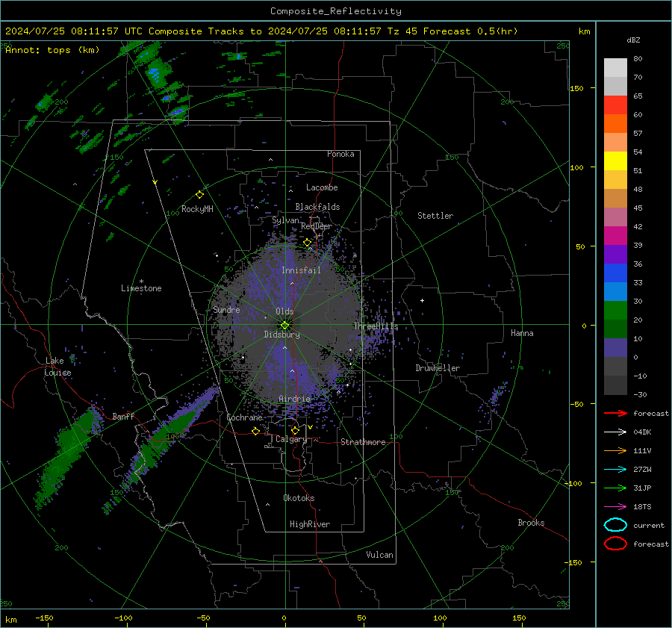
Task: Click the red forecast ellipse legend icon
Action: (x=615, y=544)
